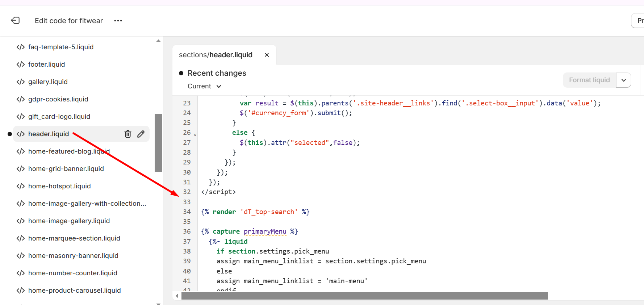Click line number 34 in the gutter
The height and width of the screenshot is (305, 644).
point(187,212)
